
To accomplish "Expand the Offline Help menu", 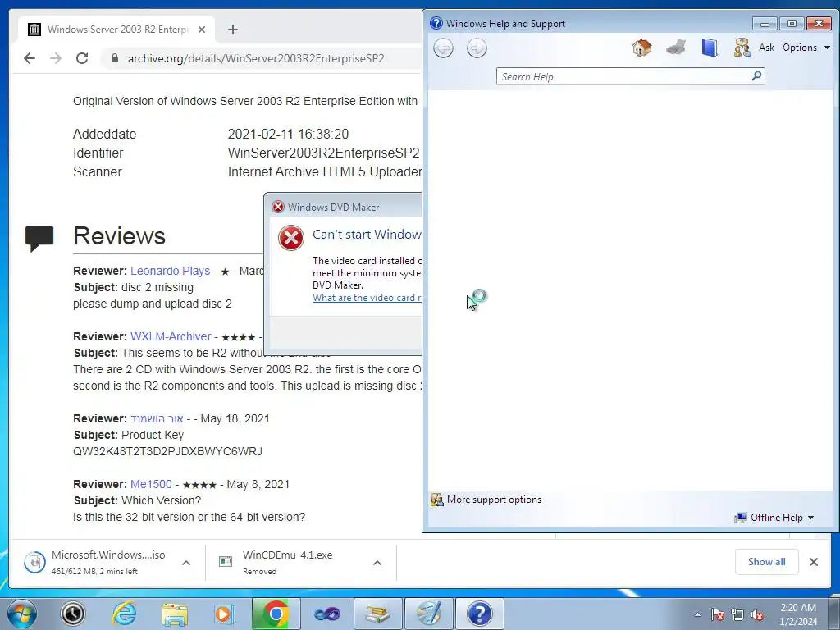I will (x=774, y=518).
